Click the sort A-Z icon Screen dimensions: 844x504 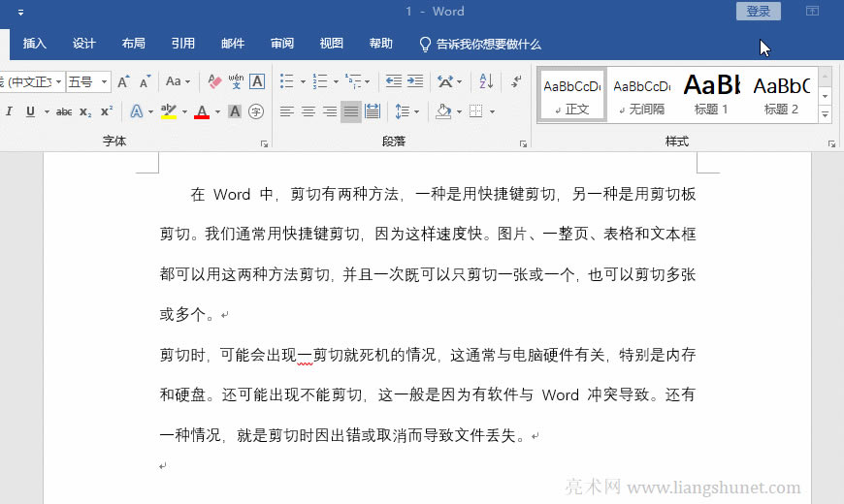pyautogui.click(x=486, y=81)
